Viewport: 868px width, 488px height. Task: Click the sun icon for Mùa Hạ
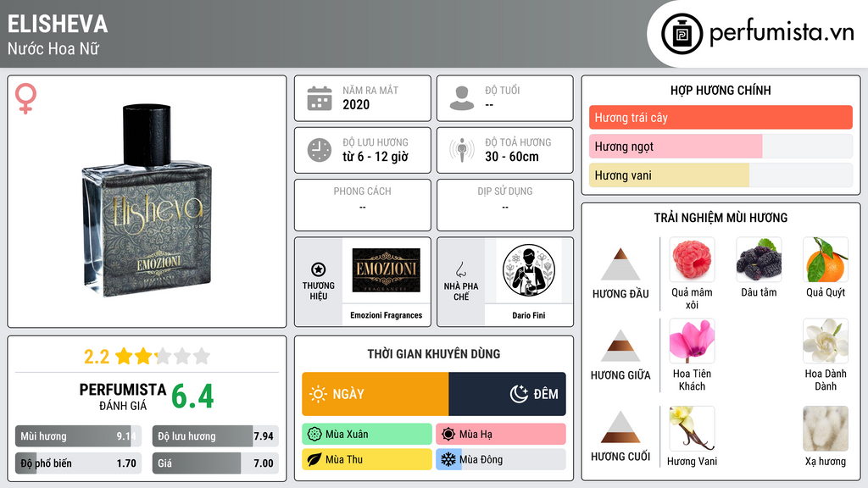point(448,435)
